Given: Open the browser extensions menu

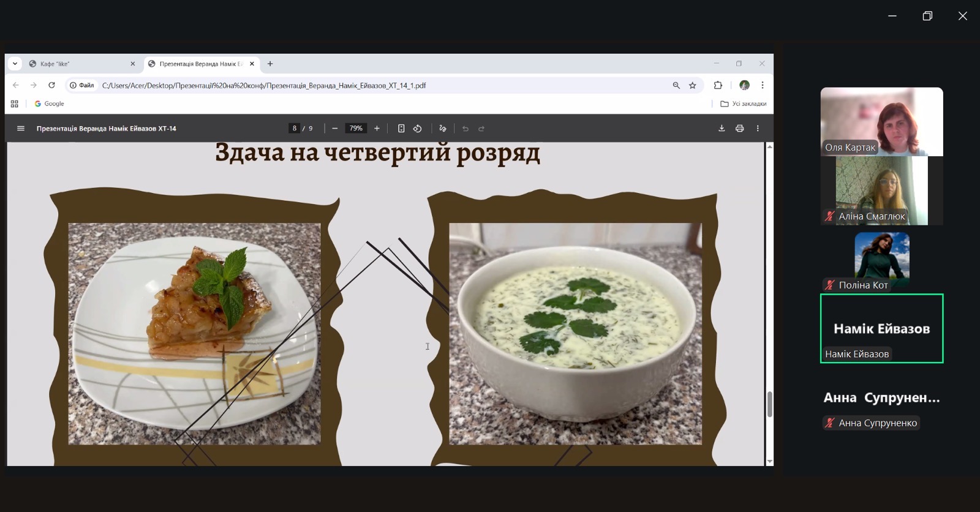Looking at the screenshot, I should (x=718, y=86).
